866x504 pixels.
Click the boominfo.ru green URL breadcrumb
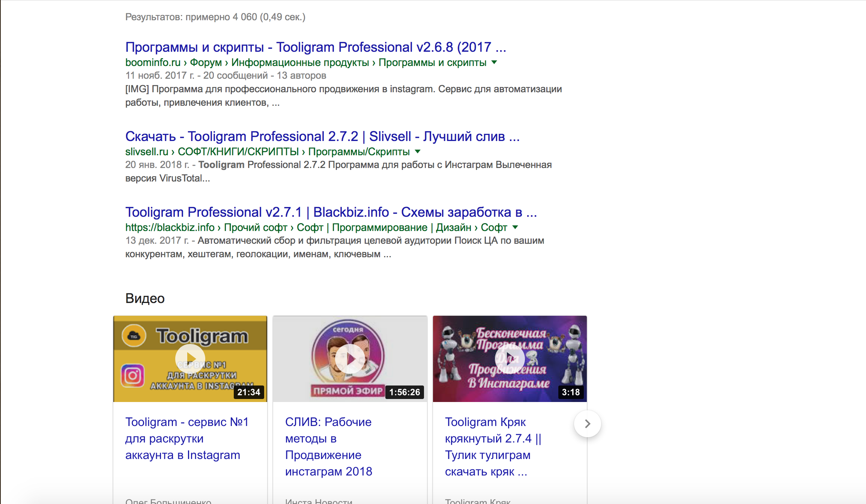(x=152, y=62)
